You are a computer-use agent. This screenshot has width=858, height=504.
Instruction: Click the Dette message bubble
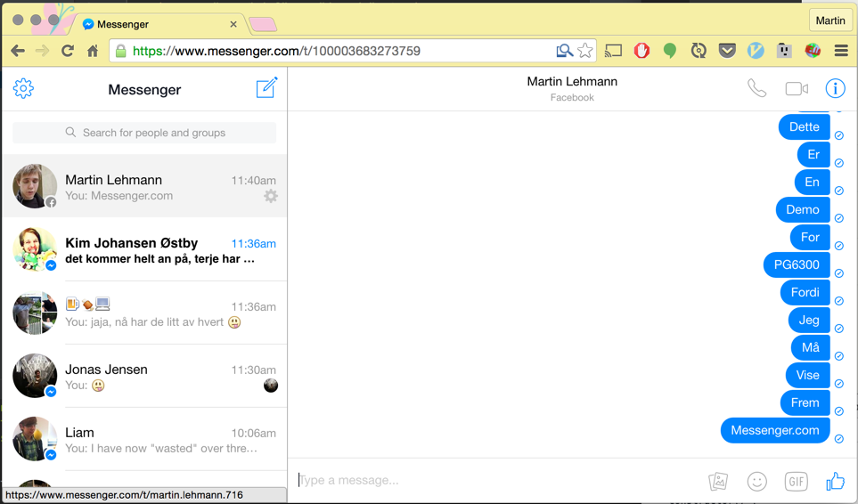(805, 126)
